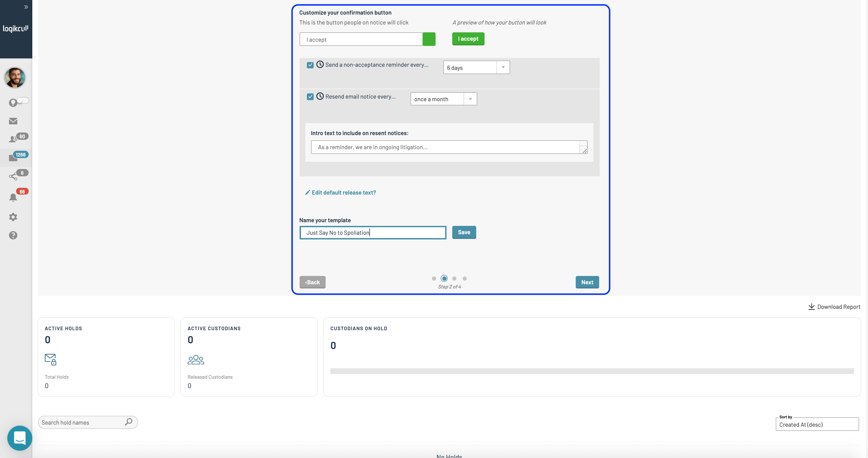Toggle the lightbulb switch in sidebar
Screen dimensions: 868x458
[22, 100]
